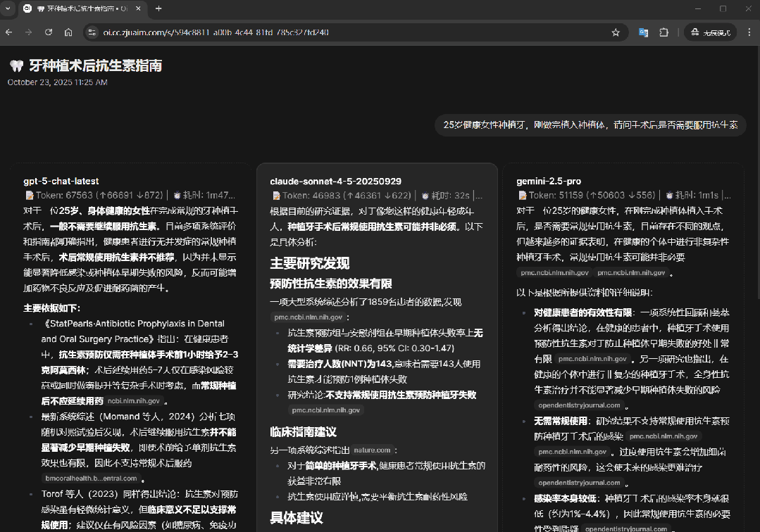Screen dimensions: 760x532
Task: Click the back navigation arrow
Action: pyautogui.click(x=8, y=32)
